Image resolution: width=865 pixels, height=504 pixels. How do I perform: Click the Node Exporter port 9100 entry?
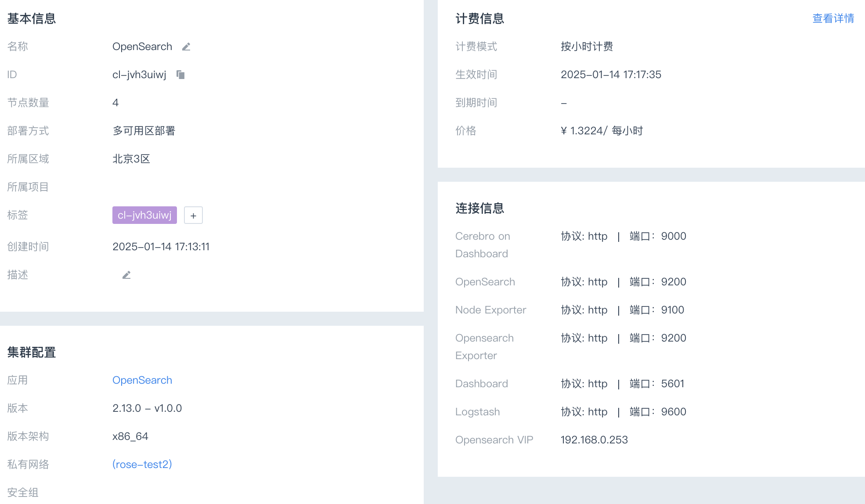pos(657,310)
